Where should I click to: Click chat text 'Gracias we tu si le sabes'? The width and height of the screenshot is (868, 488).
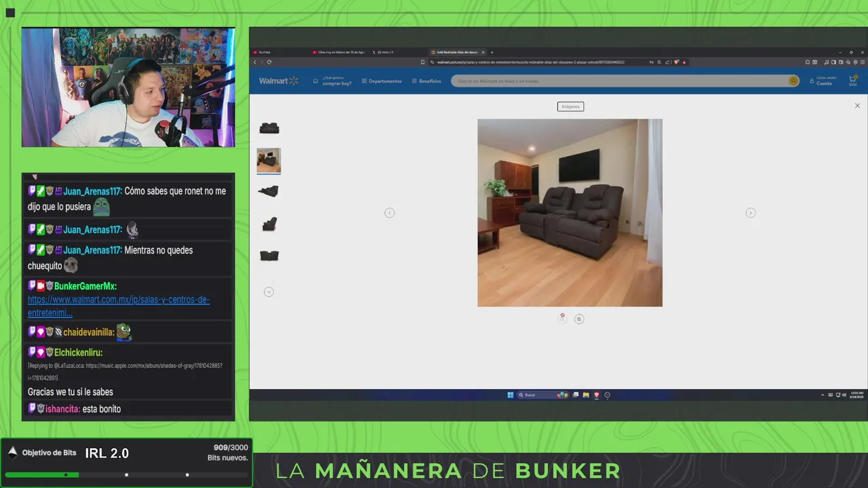(x=71, y=392)
